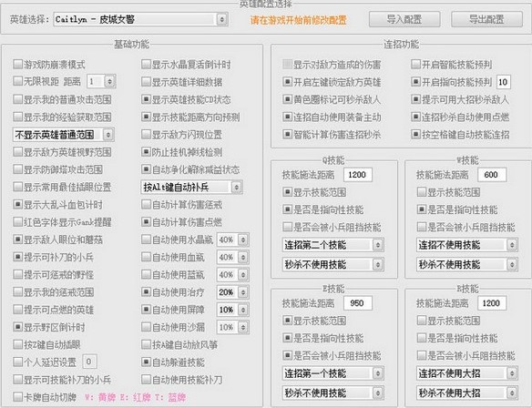
Task: Check 显示常用最佳插眼位置 option
Action: click(17, 187)
